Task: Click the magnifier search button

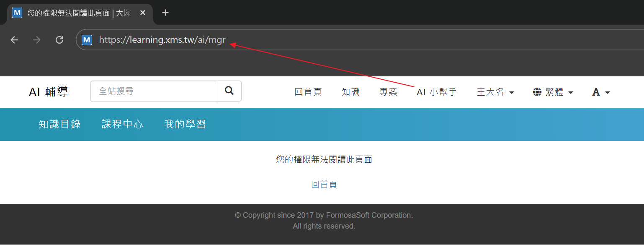Action: pyautogui.click(x=229, y=91)
